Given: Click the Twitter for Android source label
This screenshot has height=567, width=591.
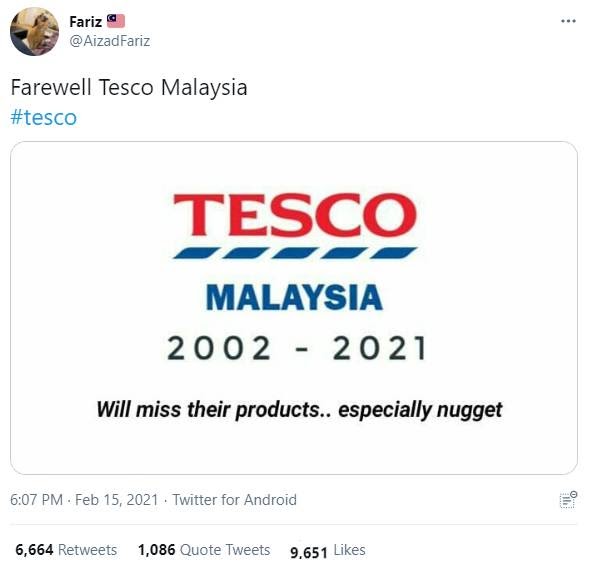Looking at the screenshot, I should (234, 500).
